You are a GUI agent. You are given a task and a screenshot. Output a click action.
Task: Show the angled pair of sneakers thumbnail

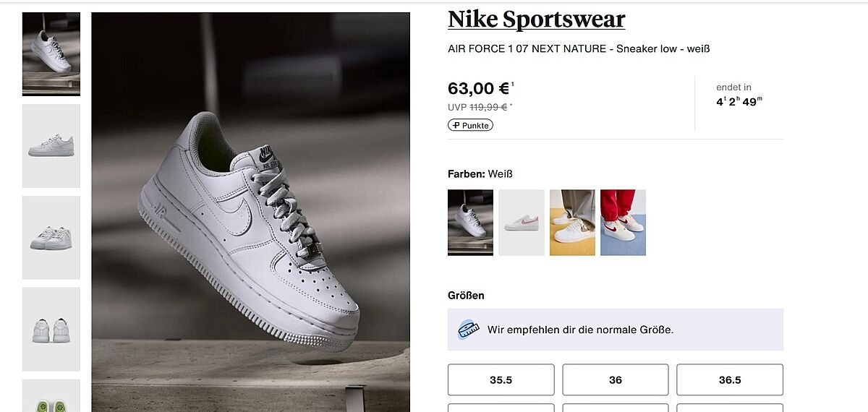[x=51, y=238]
